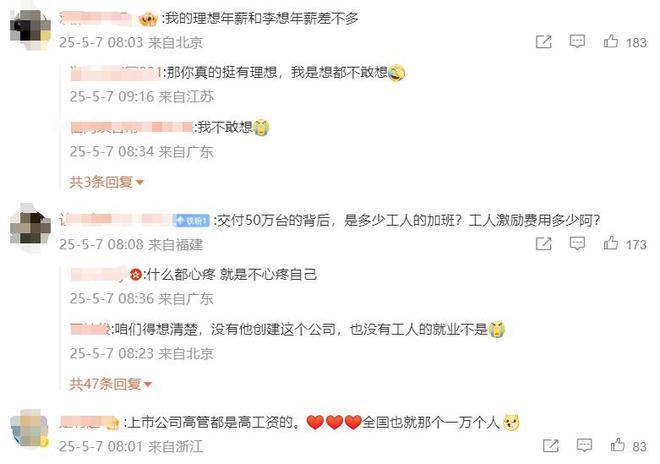Reply to the 08:01 Zhejiang comment
The height and width of the screenshot is (464, 660).
[584, 445]
